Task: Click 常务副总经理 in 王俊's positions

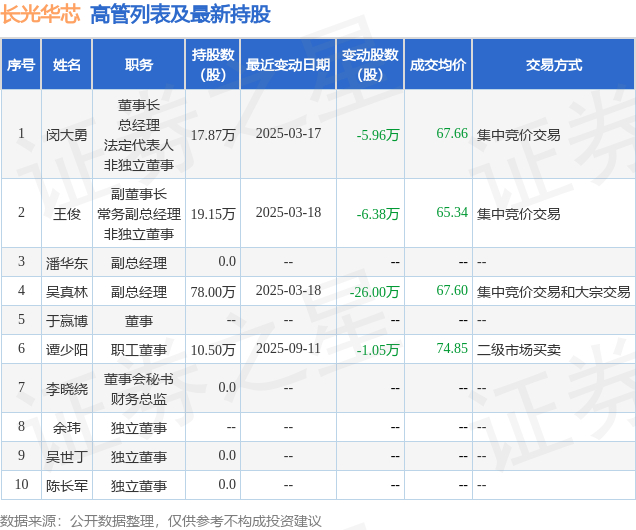Action: click(139, 214)
